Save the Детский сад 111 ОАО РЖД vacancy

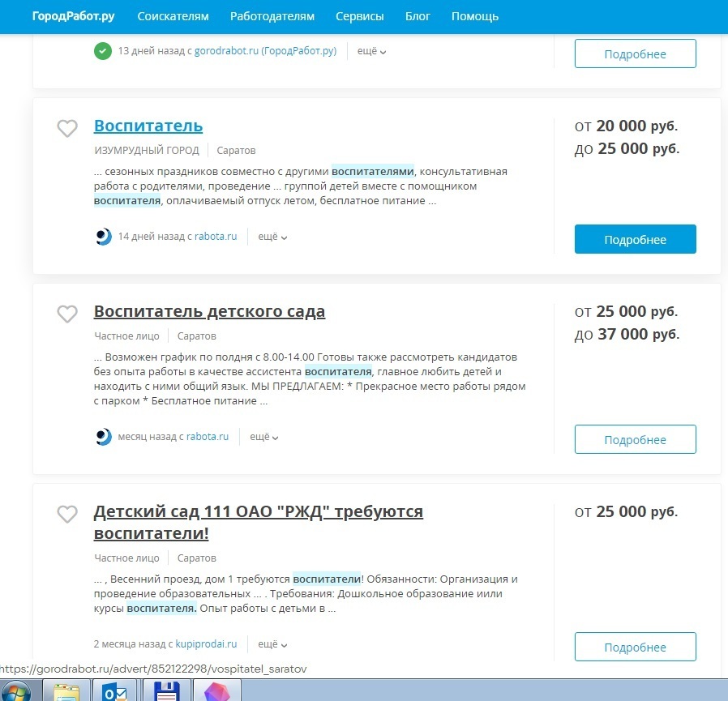[67, 514]
